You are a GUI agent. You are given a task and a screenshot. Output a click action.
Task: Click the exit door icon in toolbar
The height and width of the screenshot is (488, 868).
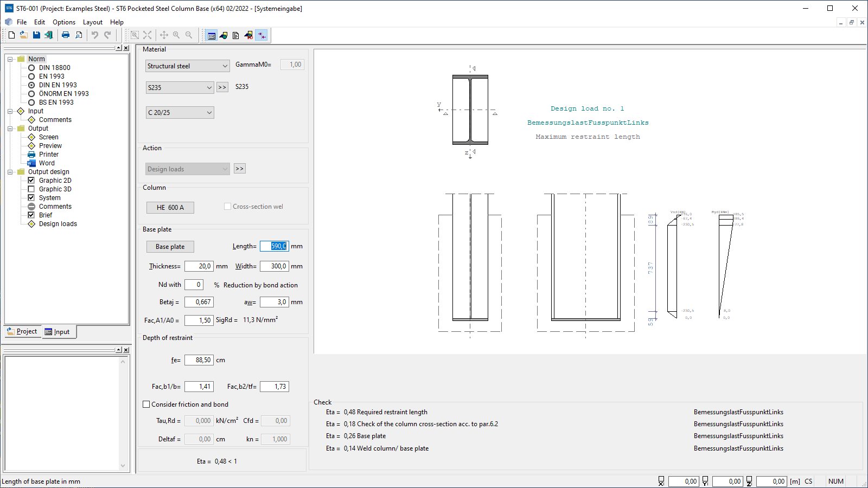click(x=49, y=35)
